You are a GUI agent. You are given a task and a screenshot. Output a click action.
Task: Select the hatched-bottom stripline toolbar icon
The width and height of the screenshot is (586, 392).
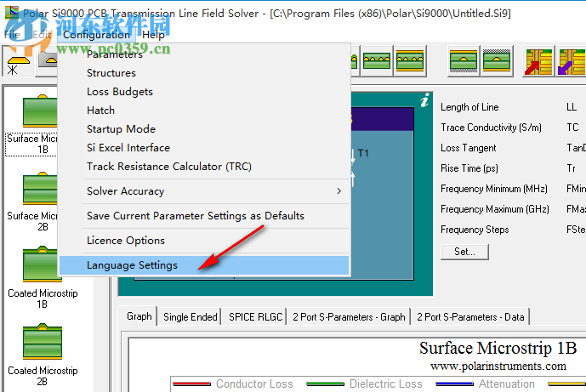coord(463,61)
